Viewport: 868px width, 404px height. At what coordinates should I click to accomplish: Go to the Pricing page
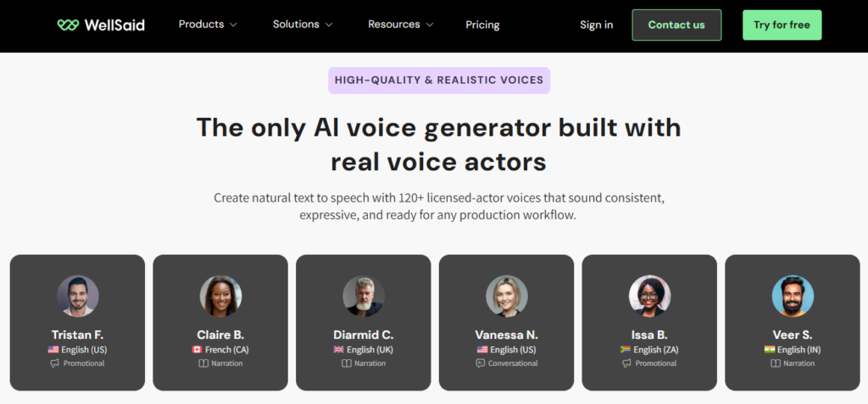click(x=482, y=25)
